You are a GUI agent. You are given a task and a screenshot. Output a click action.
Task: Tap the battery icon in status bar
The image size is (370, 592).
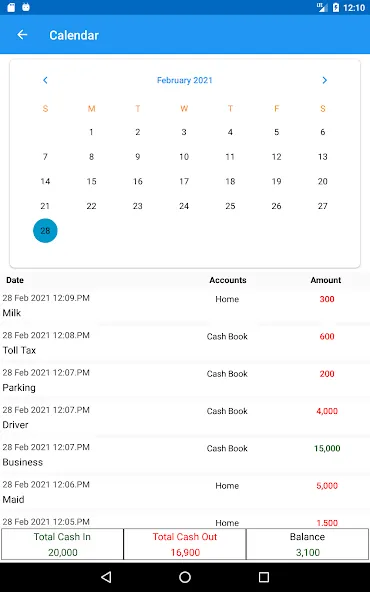pos(336,7)
